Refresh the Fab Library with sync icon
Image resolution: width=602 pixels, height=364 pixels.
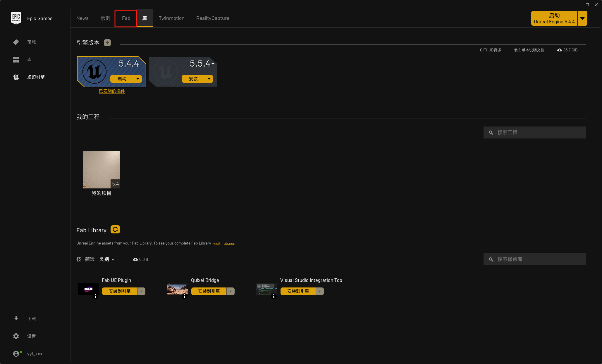click(x=115, y=230)
